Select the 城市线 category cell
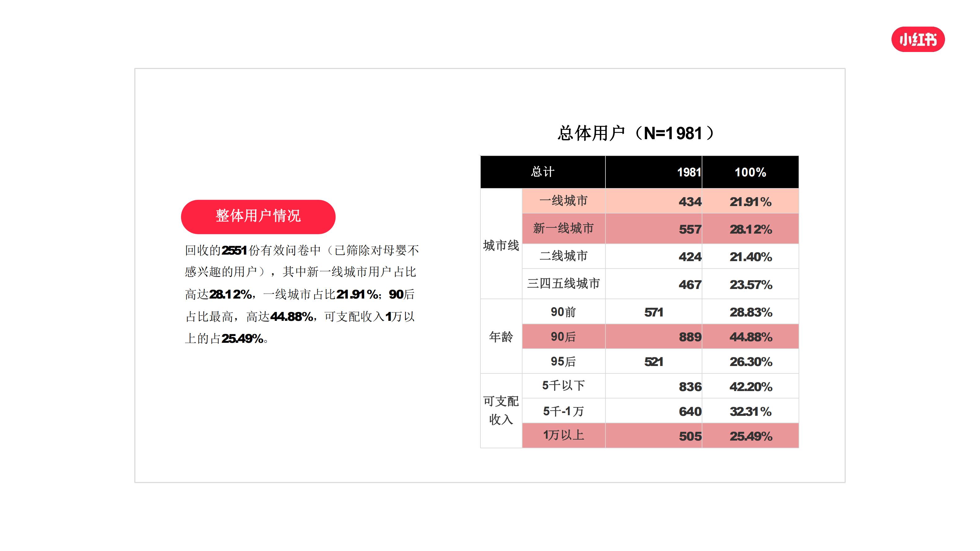 point(501,243)
